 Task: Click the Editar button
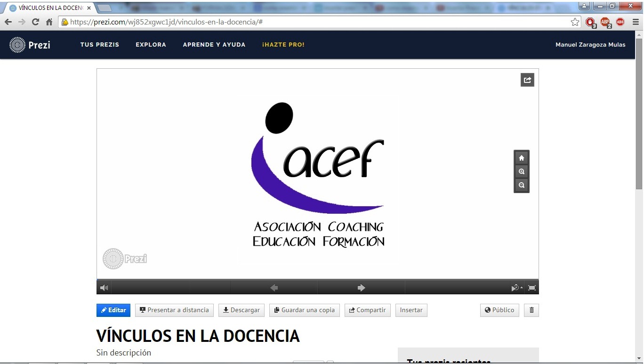coord(113,310)
